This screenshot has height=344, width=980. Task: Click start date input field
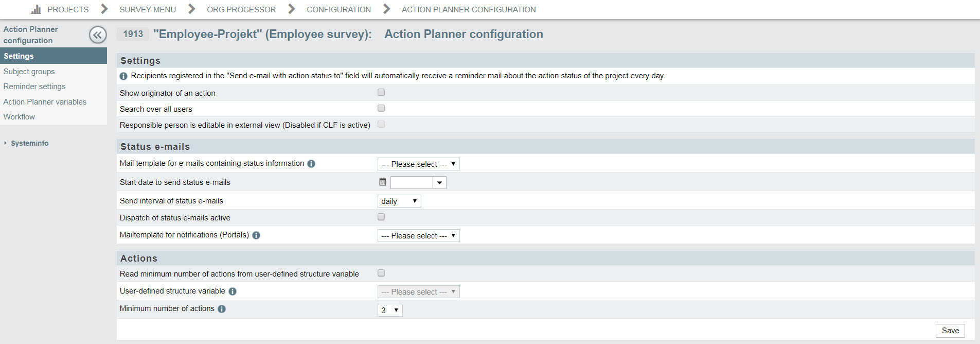412,183
